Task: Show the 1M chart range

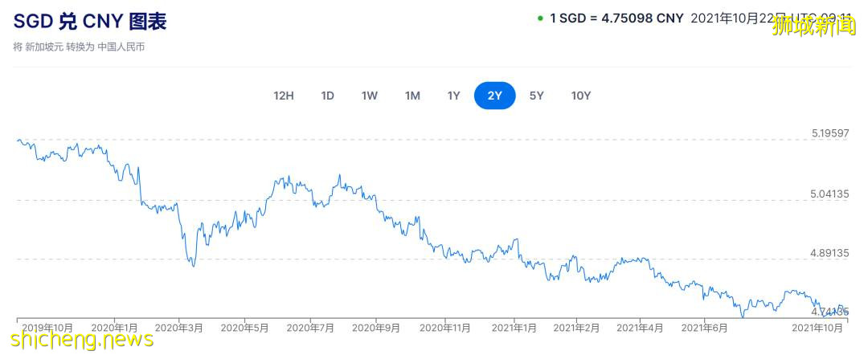Action: coord(412,96)
